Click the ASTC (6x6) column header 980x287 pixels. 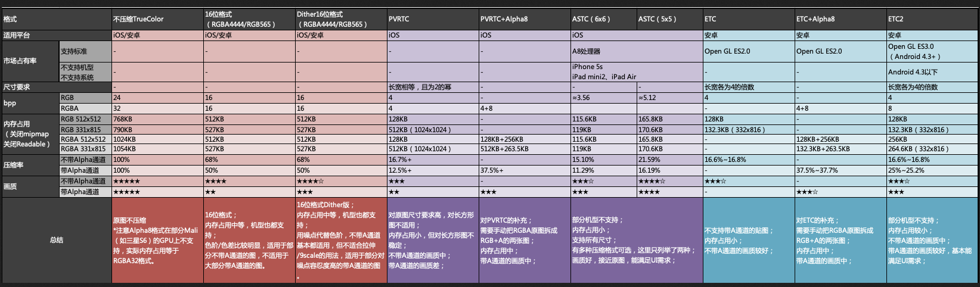[603, 19]
